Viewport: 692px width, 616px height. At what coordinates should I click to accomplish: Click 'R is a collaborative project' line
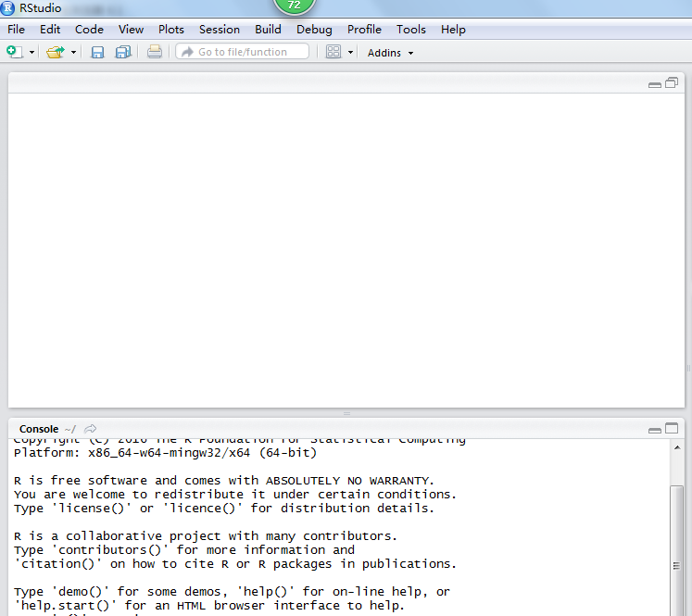206,536
